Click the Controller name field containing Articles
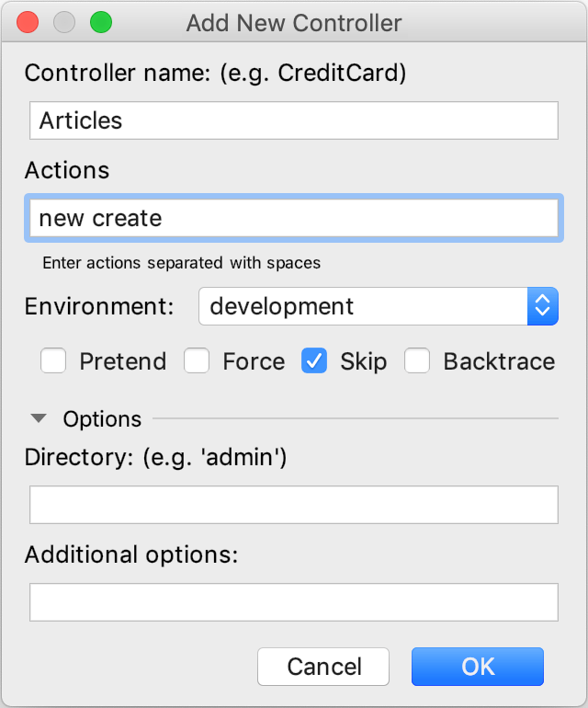 pos(294,120)
